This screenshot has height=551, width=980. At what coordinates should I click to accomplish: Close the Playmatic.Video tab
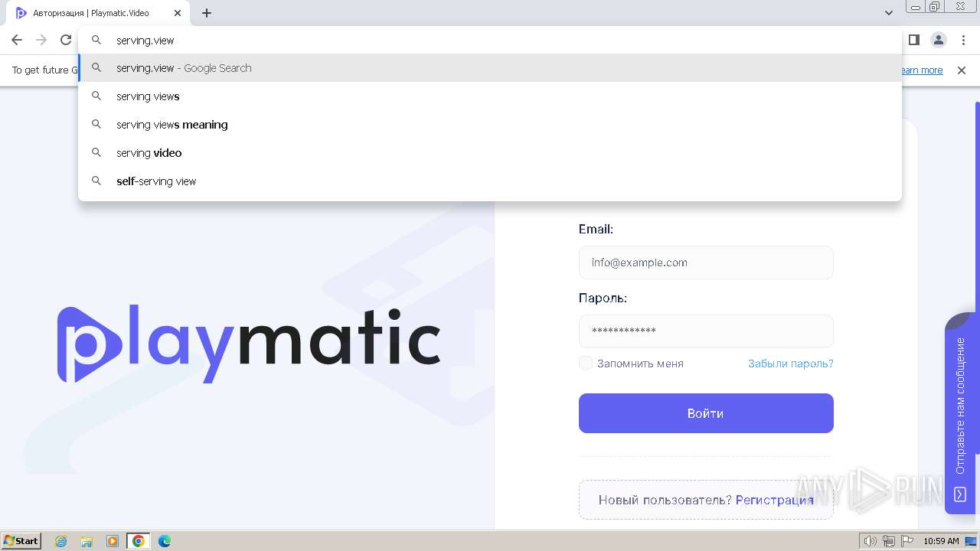(x=178, y=13)
